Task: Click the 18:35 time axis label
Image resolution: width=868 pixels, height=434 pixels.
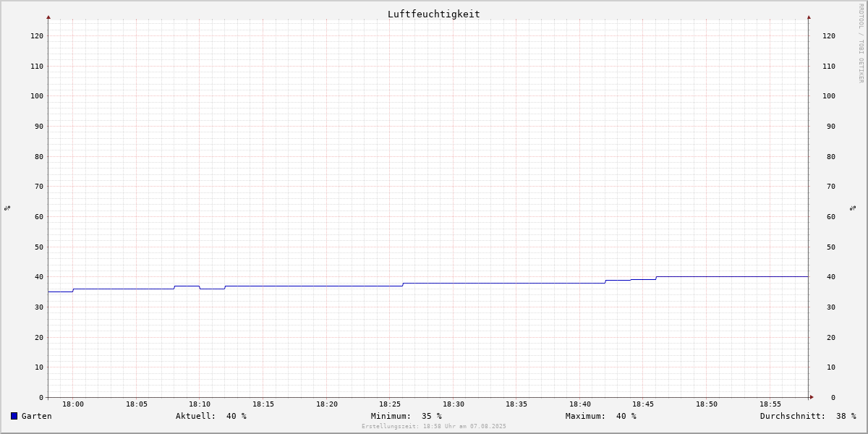Action: tap(516, 404)
